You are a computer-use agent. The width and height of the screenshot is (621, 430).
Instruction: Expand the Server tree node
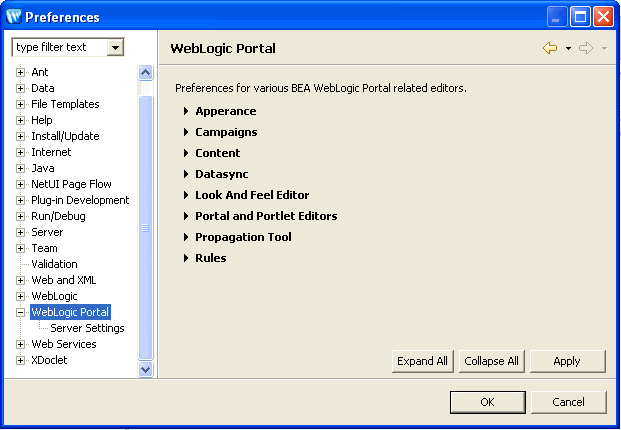click(x=20, y=232)
